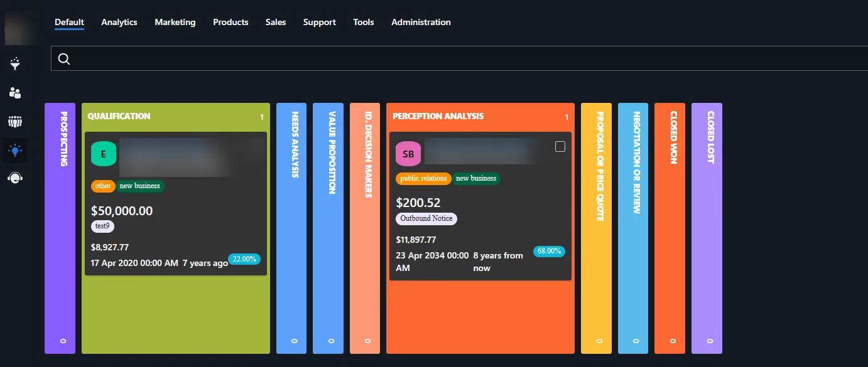Open the Marketing menu tab
The width and height of the screenshot is (868, 367).
(175, 22)
